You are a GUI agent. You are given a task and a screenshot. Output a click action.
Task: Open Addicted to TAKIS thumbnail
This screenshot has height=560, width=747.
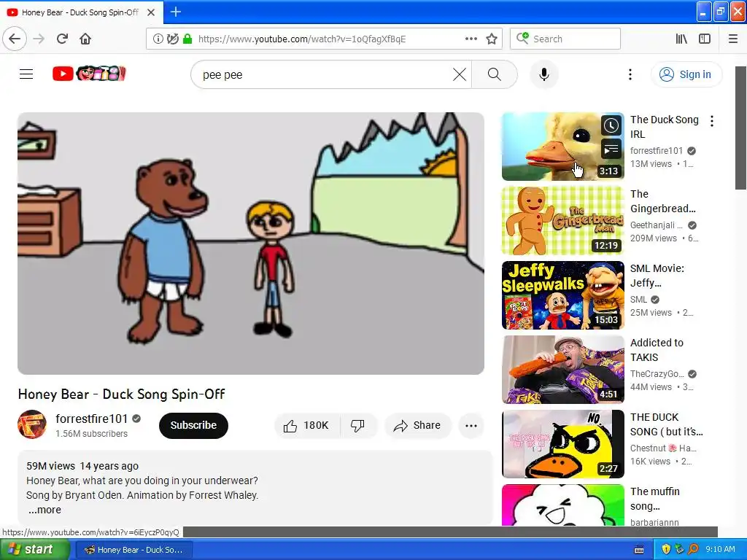click(562, 370)
